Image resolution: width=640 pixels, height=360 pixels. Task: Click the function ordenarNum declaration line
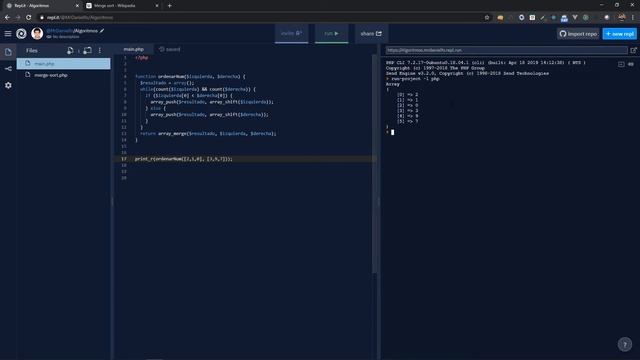[x=190, y=76]
